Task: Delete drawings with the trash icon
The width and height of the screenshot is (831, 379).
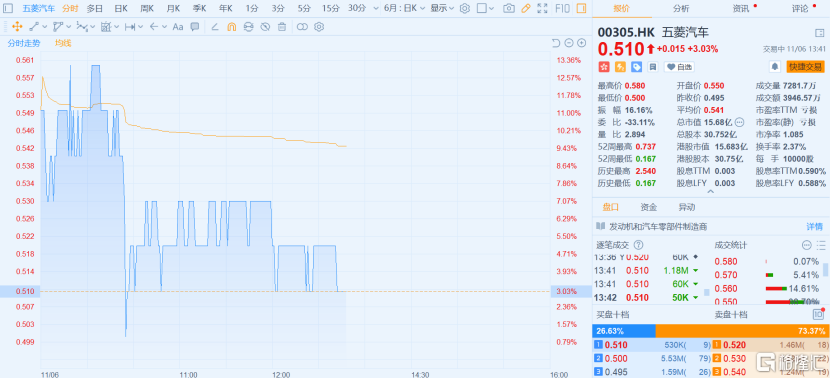Action: (x=282, y=27)
